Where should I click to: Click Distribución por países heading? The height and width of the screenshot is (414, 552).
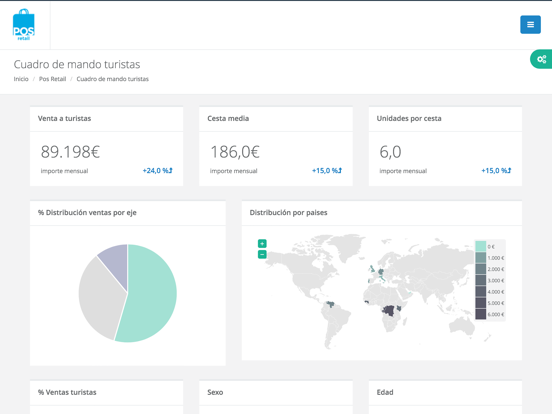coord(288,213)
